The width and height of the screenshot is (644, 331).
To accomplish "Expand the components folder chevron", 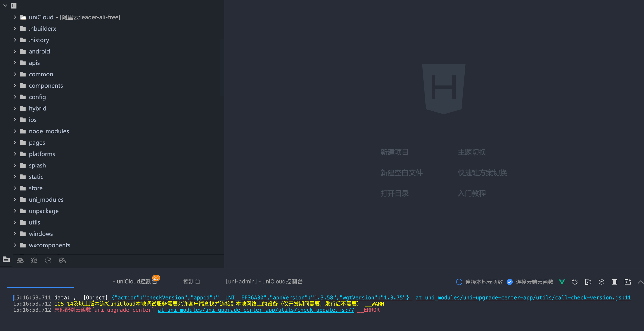I will pyautogui.click(x=15, y=86).
